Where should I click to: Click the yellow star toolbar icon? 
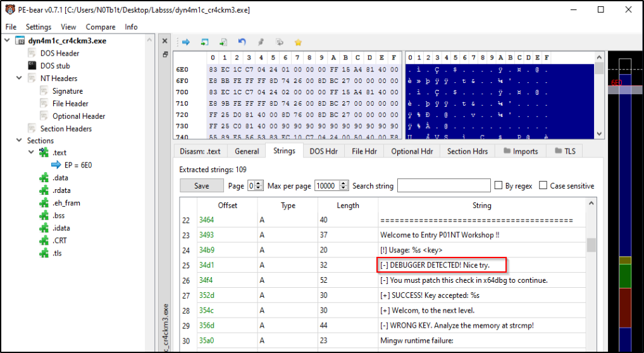(x=298, y=42)
